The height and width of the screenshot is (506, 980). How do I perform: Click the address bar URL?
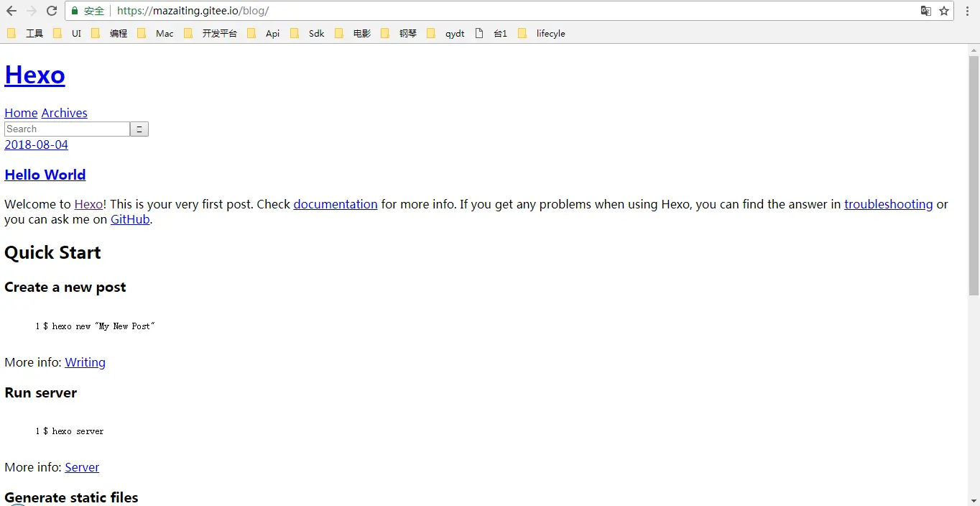pos(193,11)
